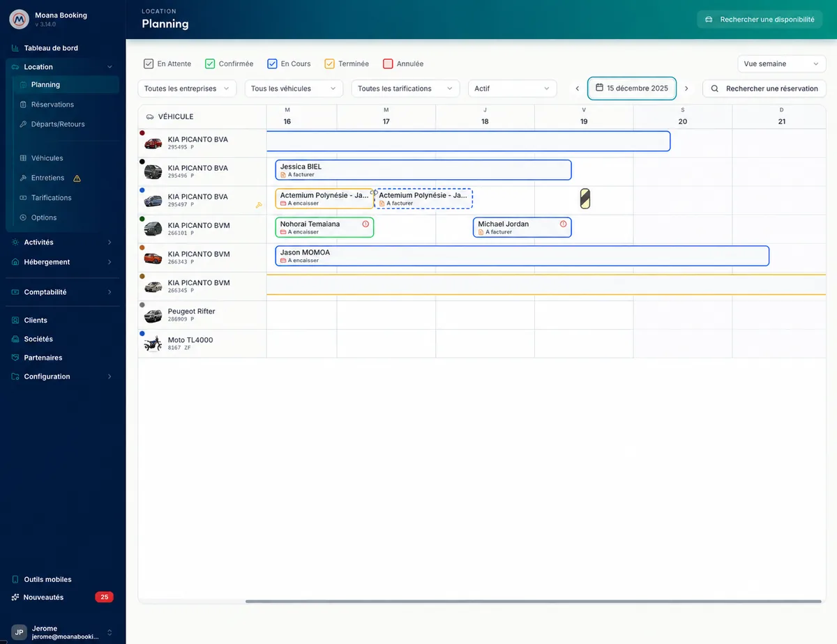Open the orange Actemium Polynésie A encaisser booking
The height and width of the screenshot is (644, 837).
tap(324, 199)
